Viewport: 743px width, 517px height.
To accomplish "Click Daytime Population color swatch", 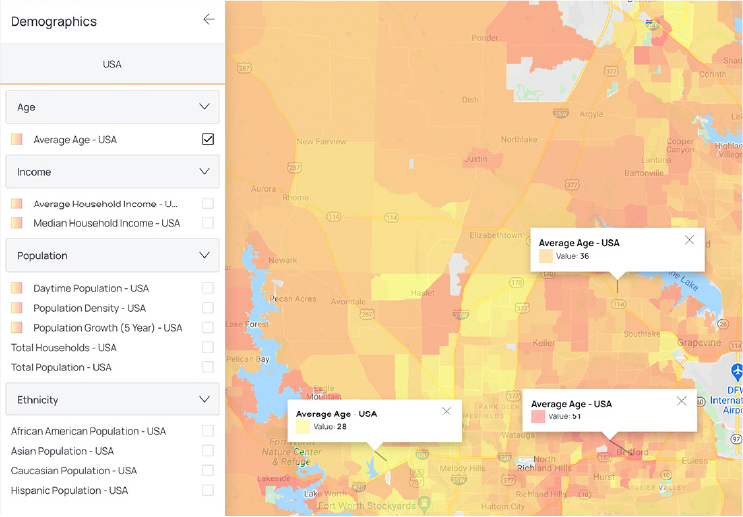I will (x=17, y=288).
